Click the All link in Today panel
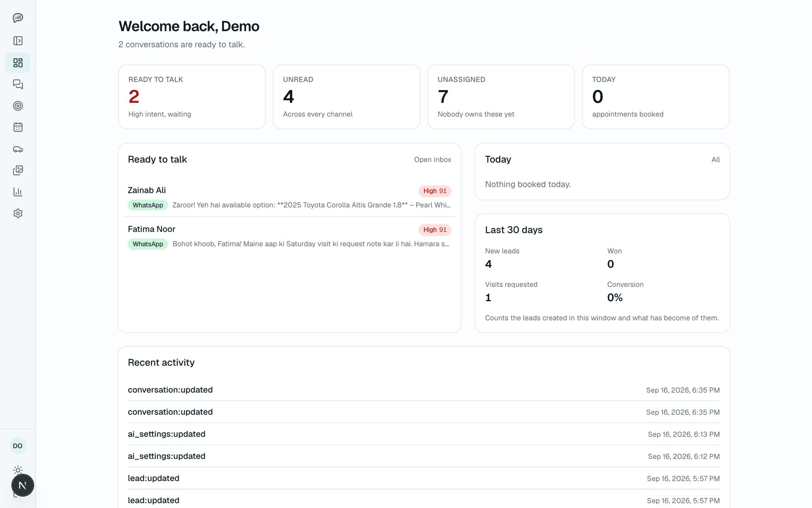This screenshot has height=508, width=812. 715,160
